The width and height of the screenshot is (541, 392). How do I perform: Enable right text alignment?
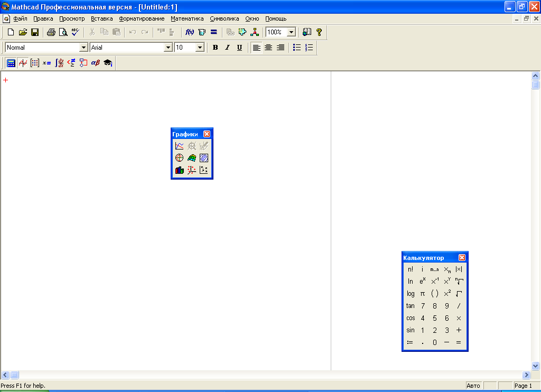click(281, 48)
